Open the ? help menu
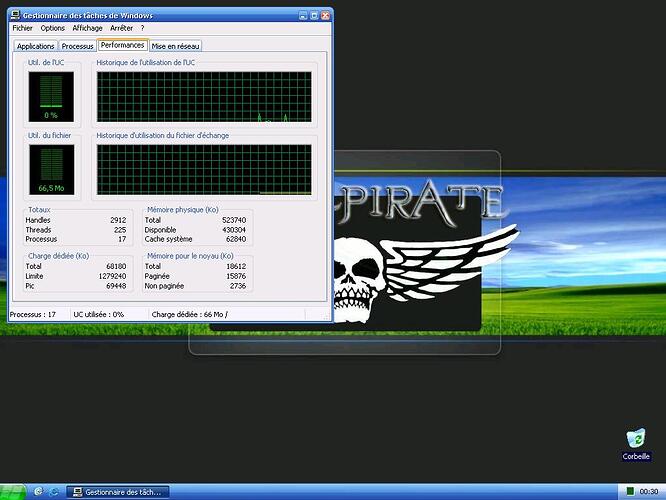This screenshot has height=500, width=666. point(142,28)
